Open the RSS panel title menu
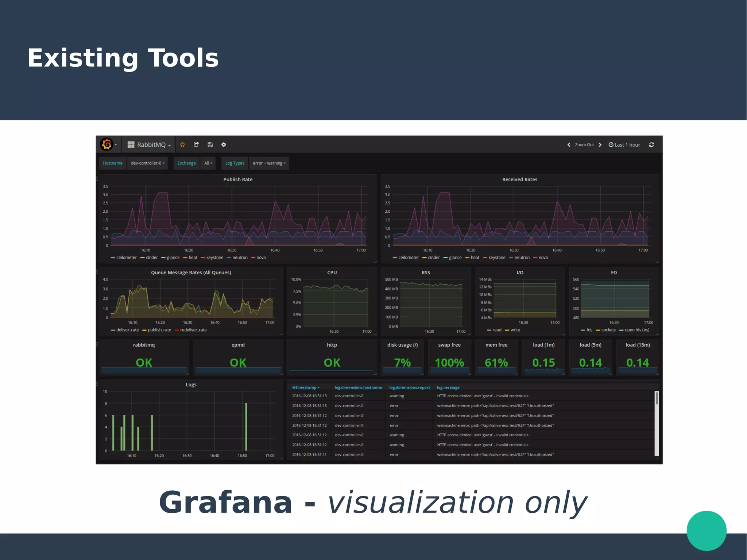747x560 pixels. click(426, 273)
